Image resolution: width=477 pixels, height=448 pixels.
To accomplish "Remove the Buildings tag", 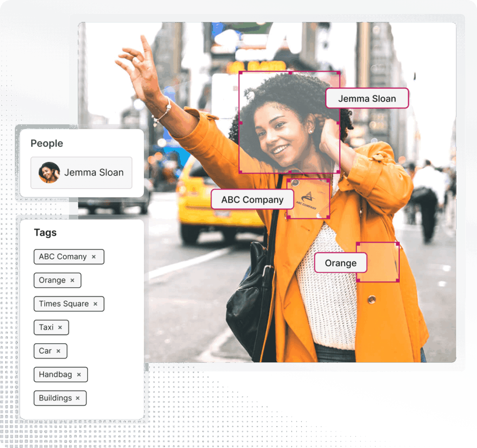I will (x=78, y=398).
